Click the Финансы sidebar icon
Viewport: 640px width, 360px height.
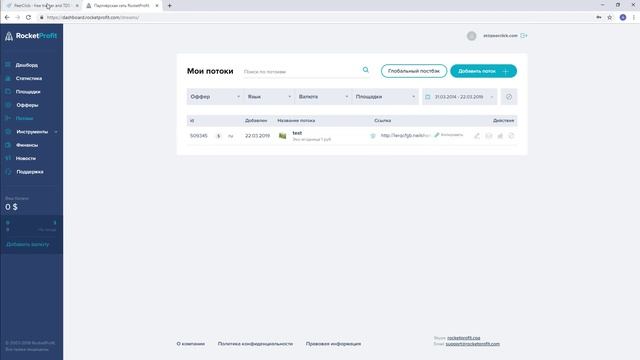click(8, 145)
